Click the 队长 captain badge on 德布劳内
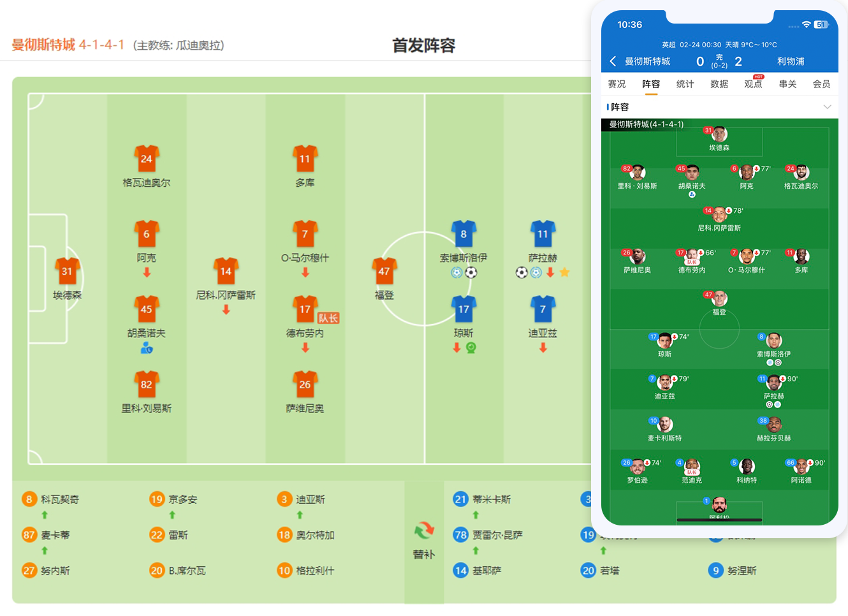Image resolution: width=848 pixels, height=616 pixels. point(328,318)
